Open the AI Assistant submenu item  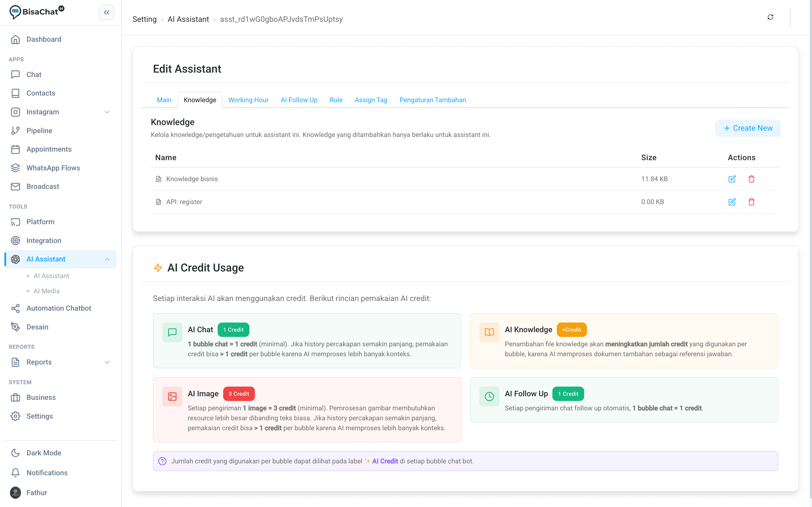pyautogui.click(x=51, y=276)
